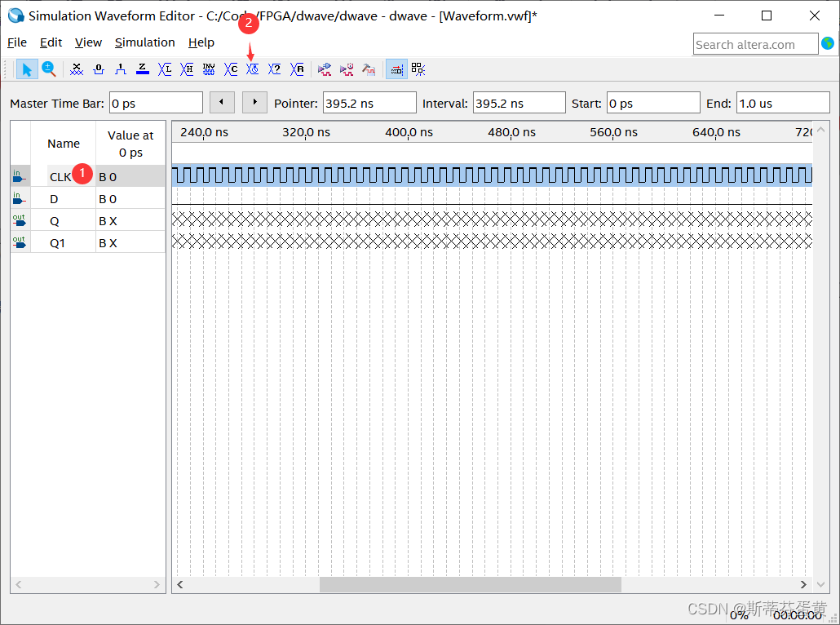Viewport: 840px width, 625px height.
Task: Click the globe search icon
Action: (828, 43)
